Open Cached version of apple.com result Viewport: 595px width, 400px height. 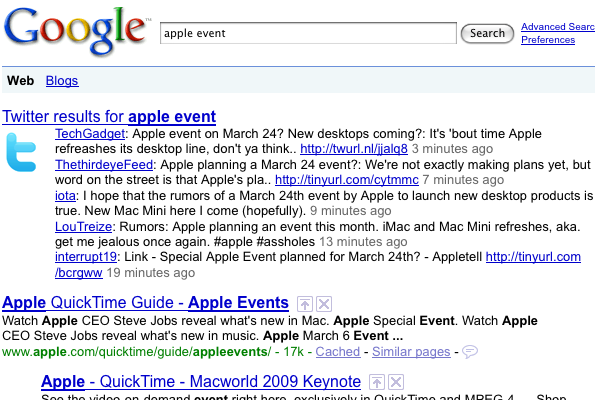(338, 352)
